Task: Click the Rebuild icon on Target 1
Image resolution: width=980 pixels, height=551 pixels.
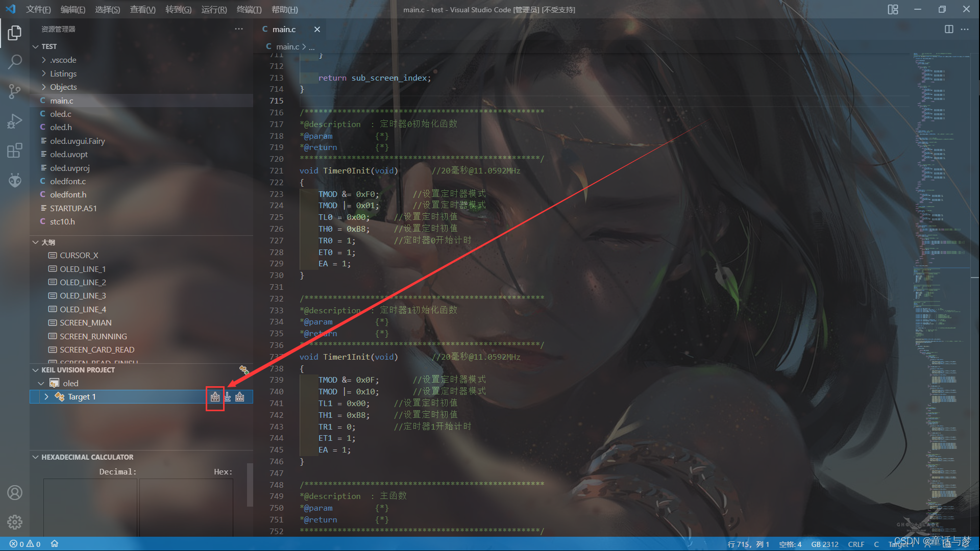Action: (240, 397)
